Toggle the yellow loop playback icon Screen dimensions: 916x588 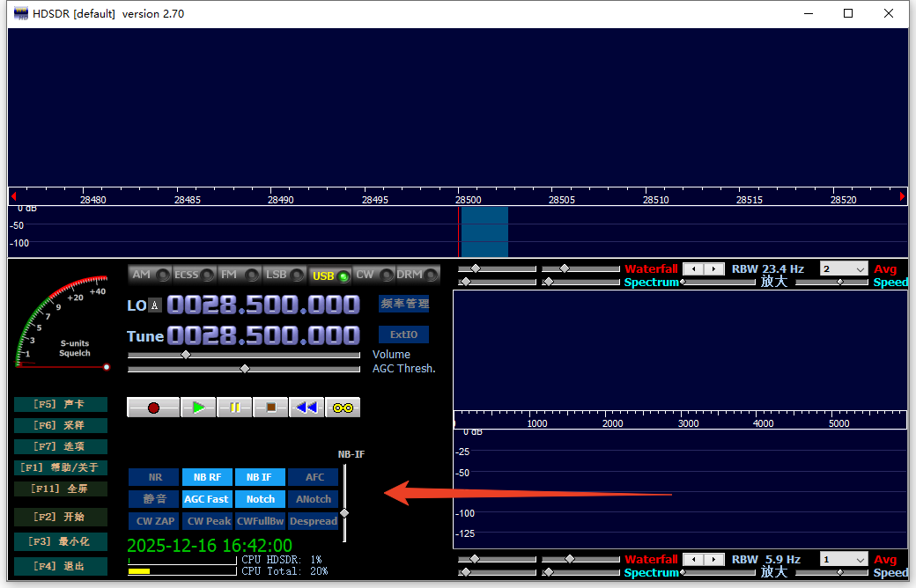[x=343, y=408]
